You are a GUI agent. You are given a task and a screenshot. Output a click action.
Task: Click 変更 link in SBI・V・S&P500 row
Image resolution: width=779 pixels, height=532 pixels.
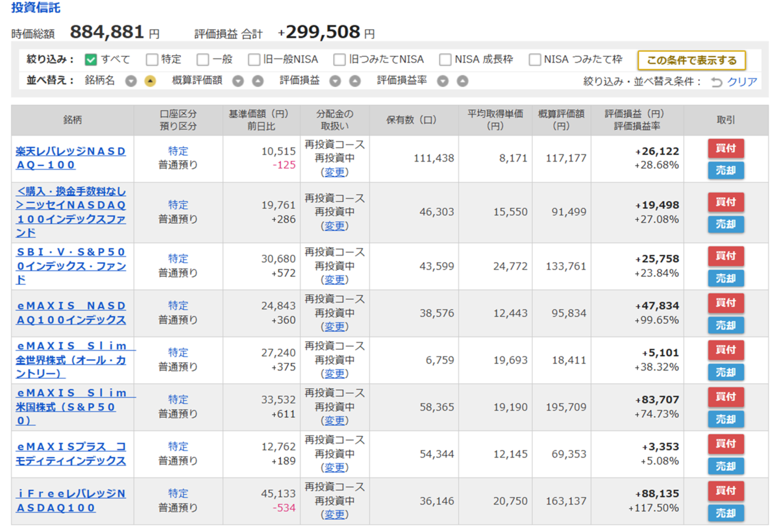point(335,280)
